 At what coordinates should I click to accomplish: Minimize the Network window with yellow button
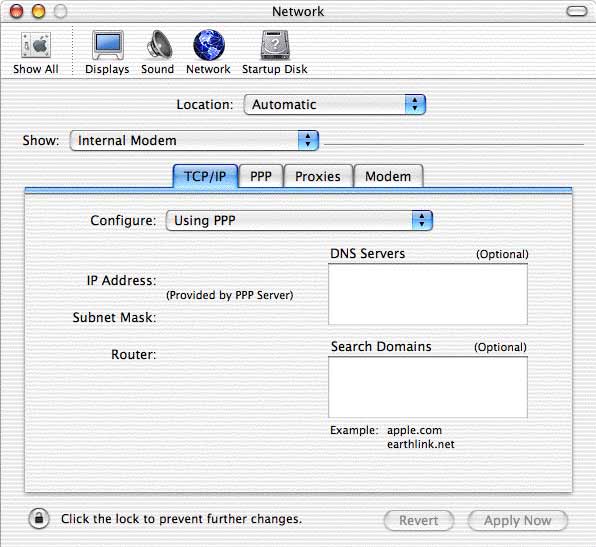click(38, 11)
